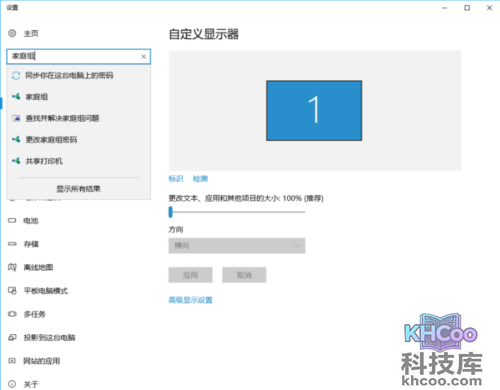Click the project-to-this-PC icon
The image size is (500, 390).
[12, 337]
